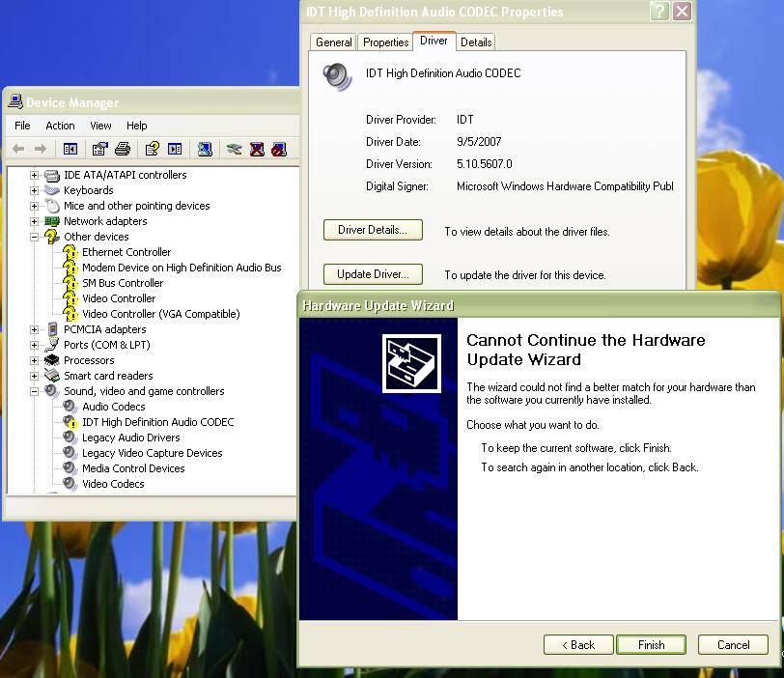The width and height of the screenshot is (784, 678).
Task: Collapse the Other devices node
Action: click(34, 237)
